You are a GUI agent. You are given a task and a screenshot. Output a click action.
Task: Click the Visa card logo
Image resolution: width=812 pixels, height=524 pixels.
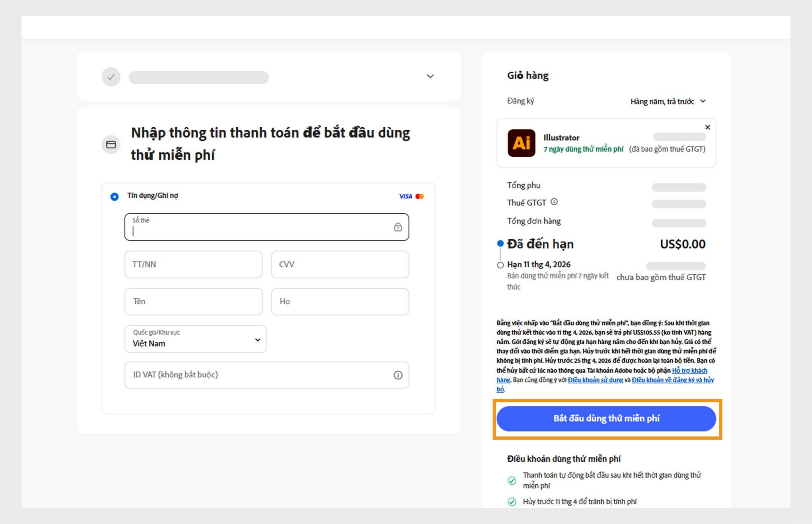coord(405,196)
